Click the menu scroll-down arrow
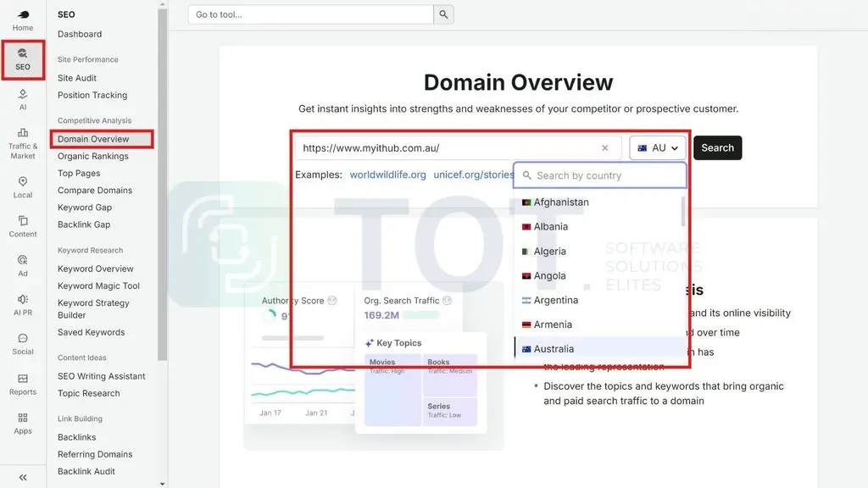 coord(162,484)
